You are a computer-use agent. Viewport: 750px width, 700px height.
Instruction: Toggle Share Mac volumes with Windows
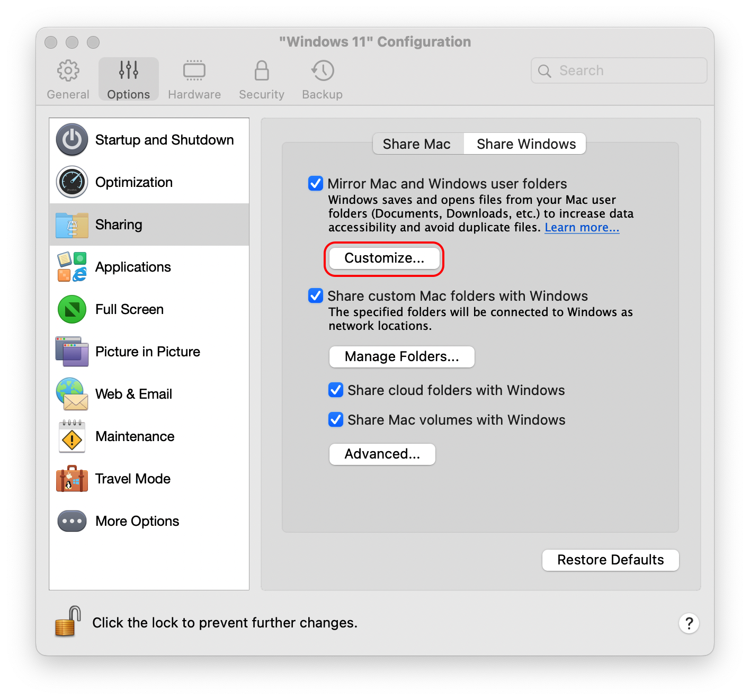336,420
